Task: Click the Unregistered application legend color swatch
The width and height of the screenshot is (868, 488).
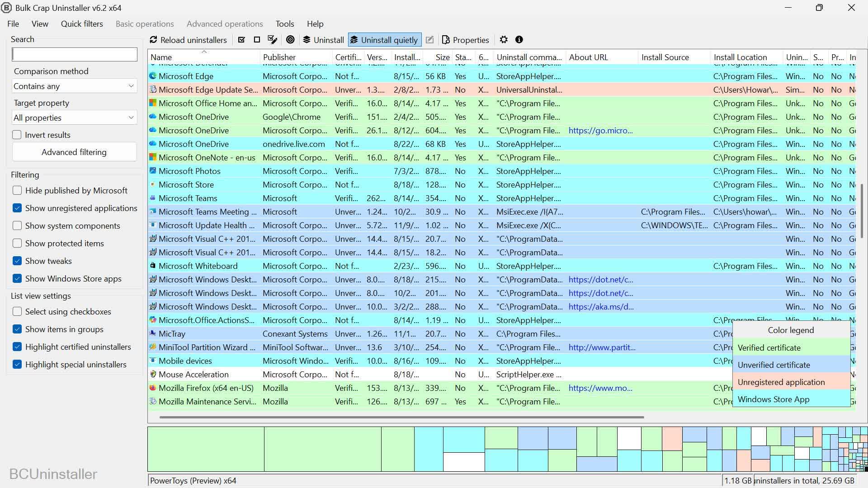Action: [791, 382]
